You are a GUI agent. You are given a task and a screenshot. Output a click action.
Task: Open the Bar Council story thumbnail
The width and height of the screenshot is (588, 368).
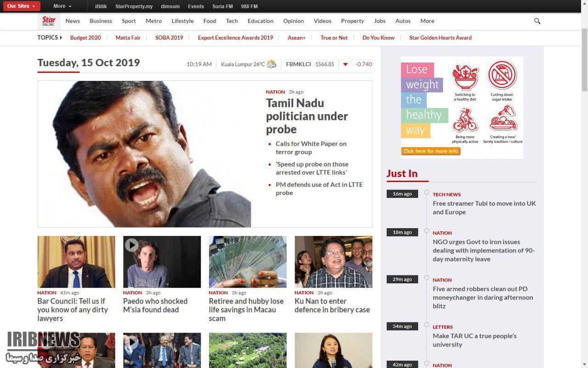pos(76,262)
